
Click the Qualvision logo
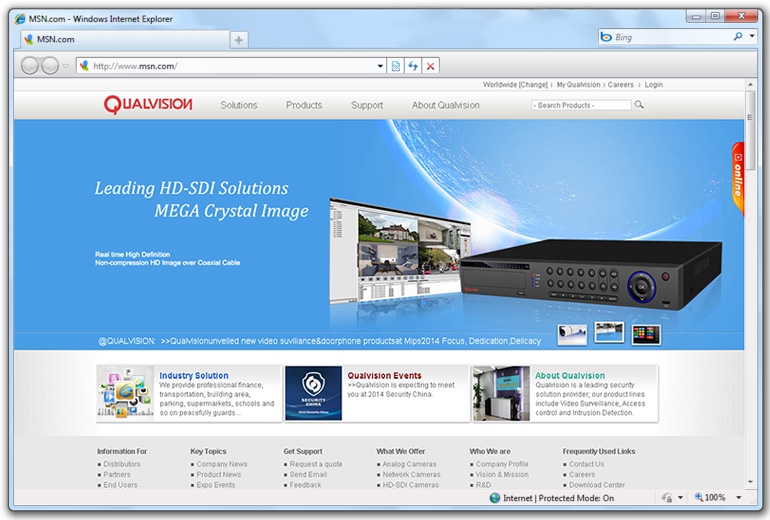click(x=148, y=105)
